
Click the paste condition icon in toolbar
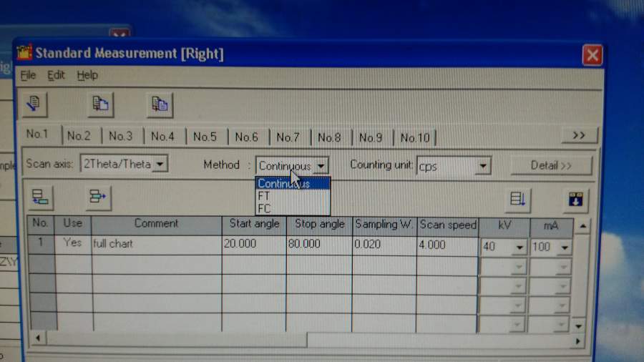pos(160,104)
